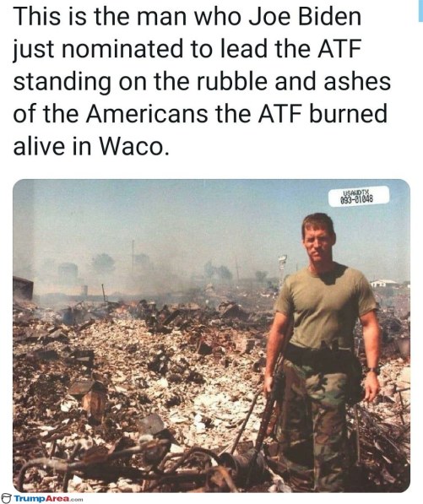Open the TrumpArea.com watermark link

click(48, 499)
